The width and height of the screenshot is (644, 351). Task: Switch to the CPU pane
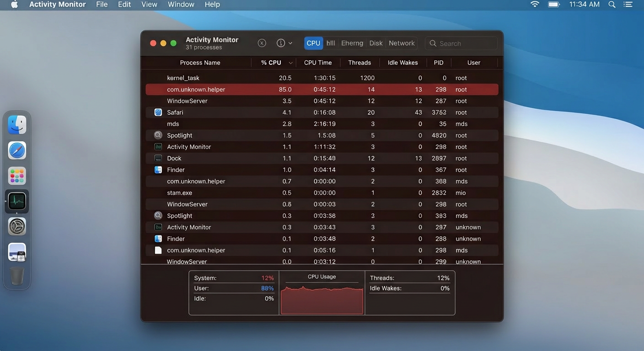coord(313,43)
